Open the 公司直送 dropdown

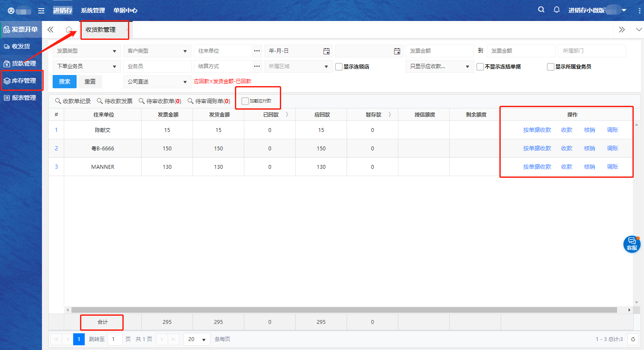[157, 82]
